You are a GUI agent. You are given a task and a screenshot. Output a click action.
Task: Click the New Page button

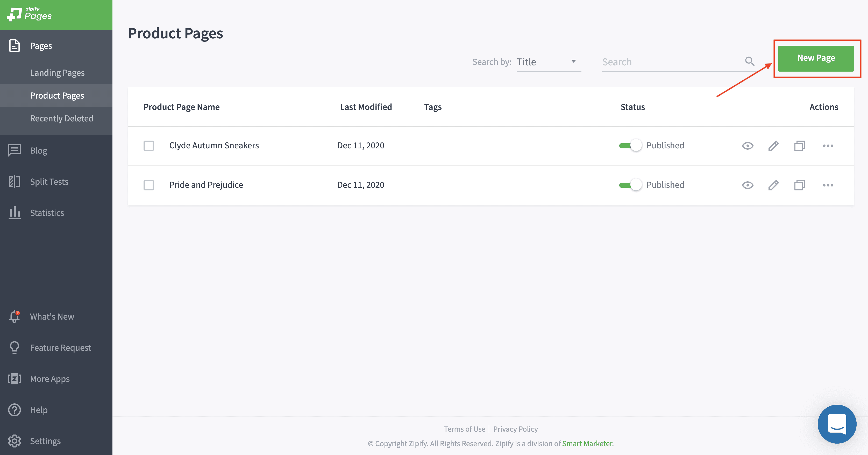pos(816,58)
